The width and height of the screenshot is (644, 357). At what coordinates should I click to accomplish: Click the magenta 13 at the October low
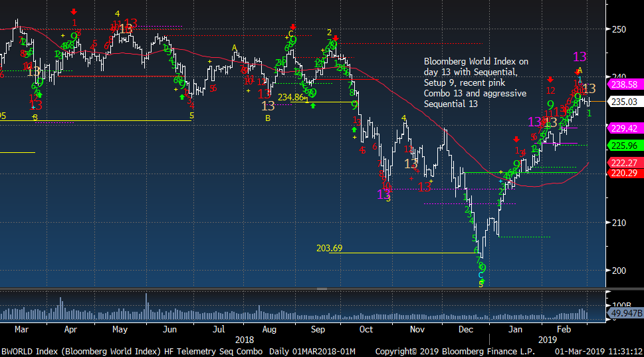click(383, 194)
